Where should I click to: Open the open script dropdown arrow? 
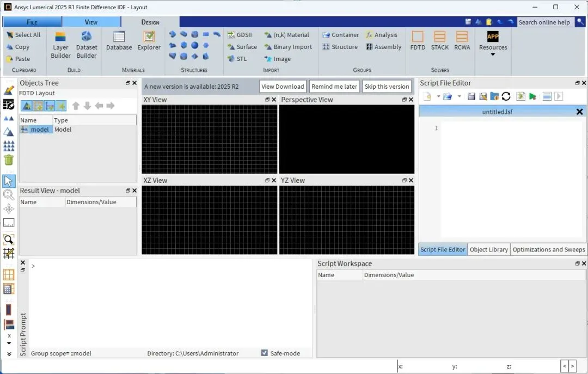460,96
